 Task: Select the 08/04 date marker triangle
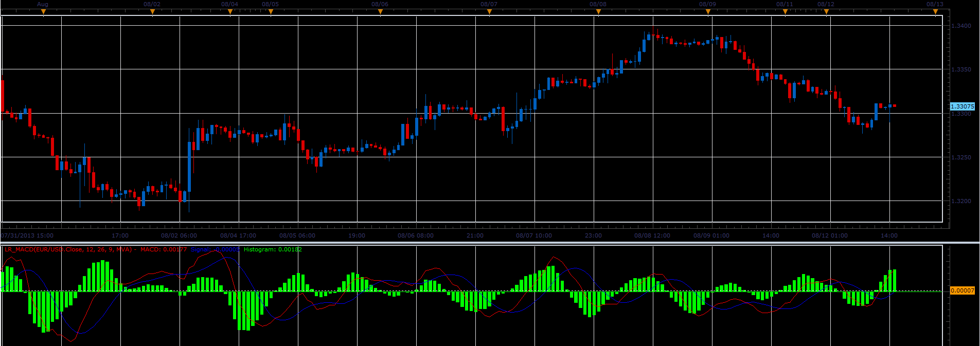click(230, 11)
